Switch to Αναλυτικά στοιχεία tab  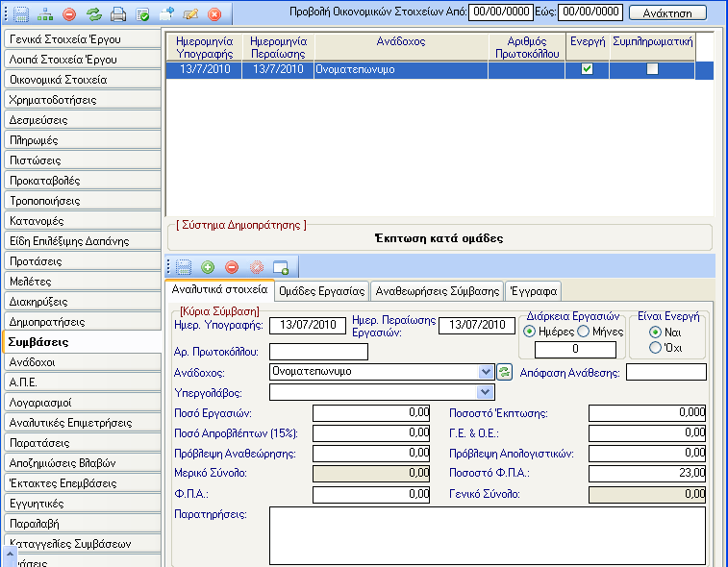click(x=219, y=289)
